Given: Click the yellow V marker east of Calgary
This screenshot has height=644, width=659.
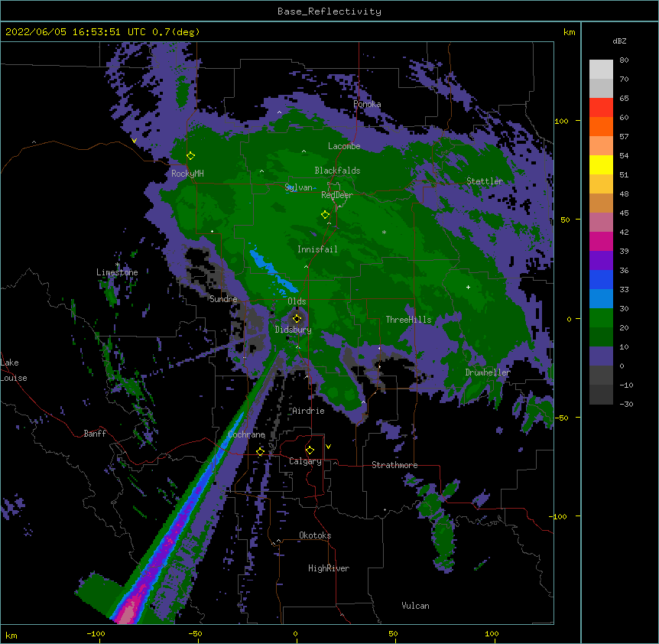Looking at the screenshot, I should pos(328,447).
